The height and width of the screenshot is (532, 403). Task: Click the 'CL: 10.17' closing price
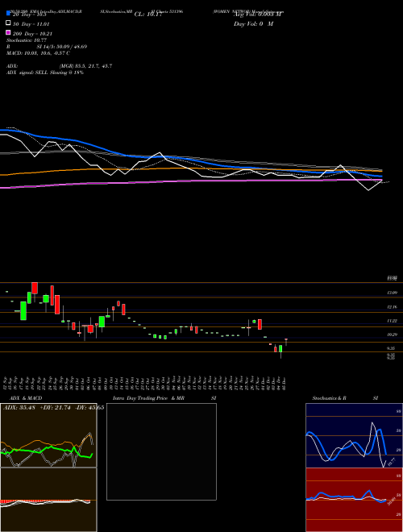coord(148,15)
